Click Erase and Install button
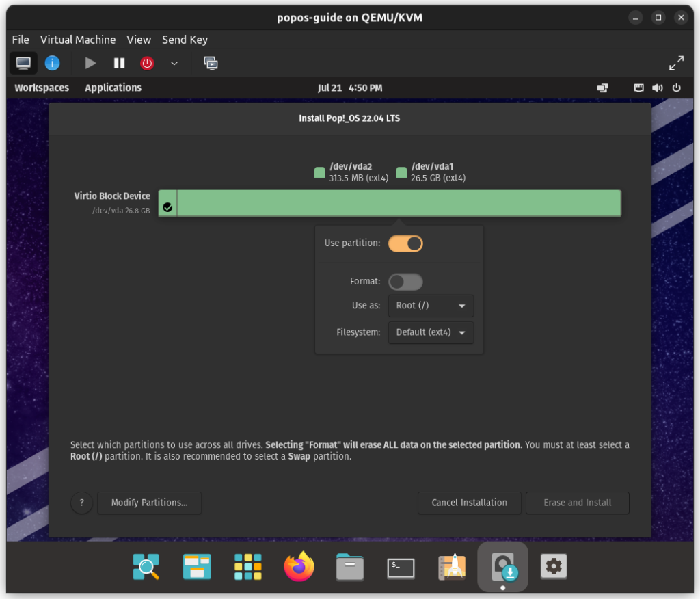The height and width of the screenshot is (599, 700). (x=577, y=503)
